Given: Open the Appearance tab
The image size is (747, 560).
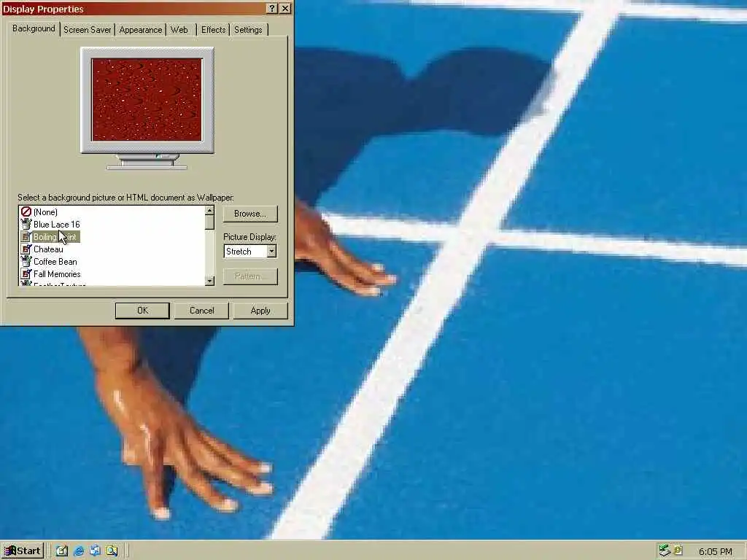Looking at the screenshot, I should [x=141, y=29].
